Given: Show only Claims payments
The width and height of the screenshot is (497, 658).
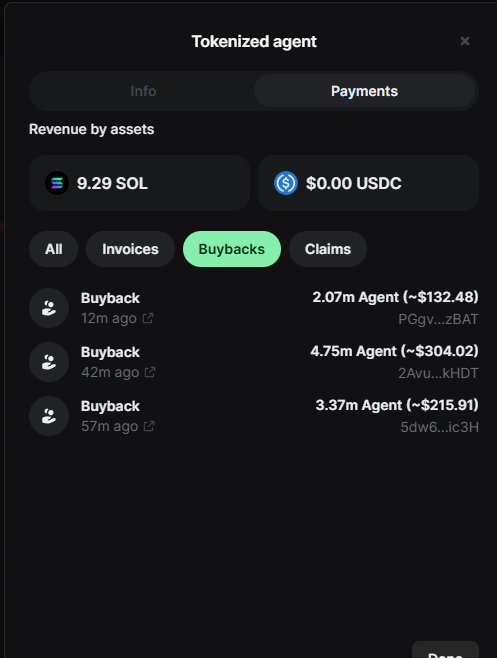Looking at the screenshot, I should pyautogui.click(x=328, y=249).
